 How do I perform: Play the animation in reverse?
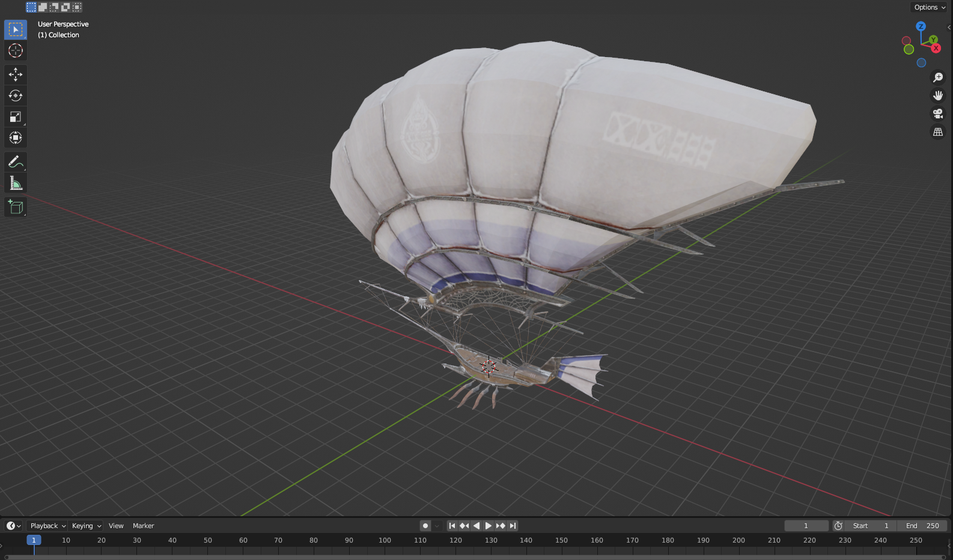coord(476,526)
